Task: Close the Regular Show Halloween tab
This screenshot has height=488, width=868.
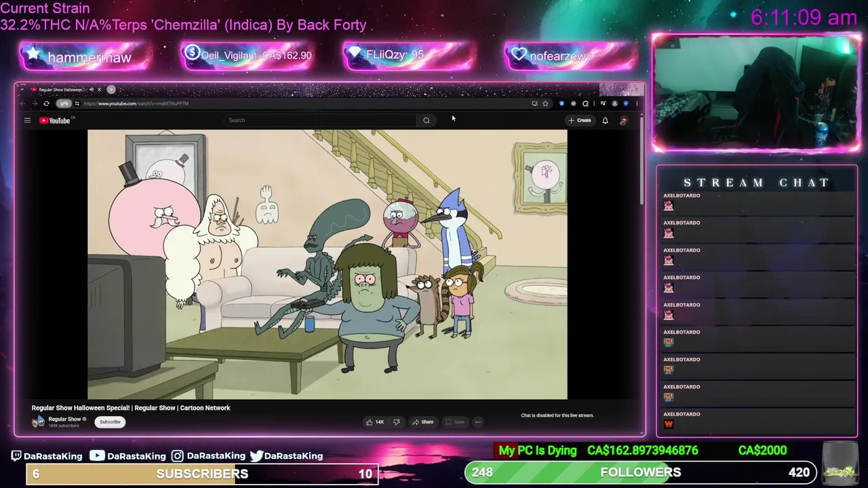Action: [99, 89]
